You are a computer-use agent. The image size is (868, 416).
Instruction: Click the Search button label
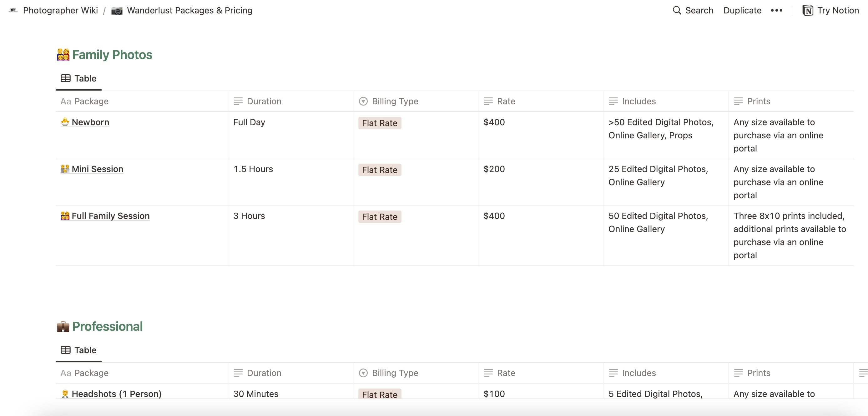699,10
